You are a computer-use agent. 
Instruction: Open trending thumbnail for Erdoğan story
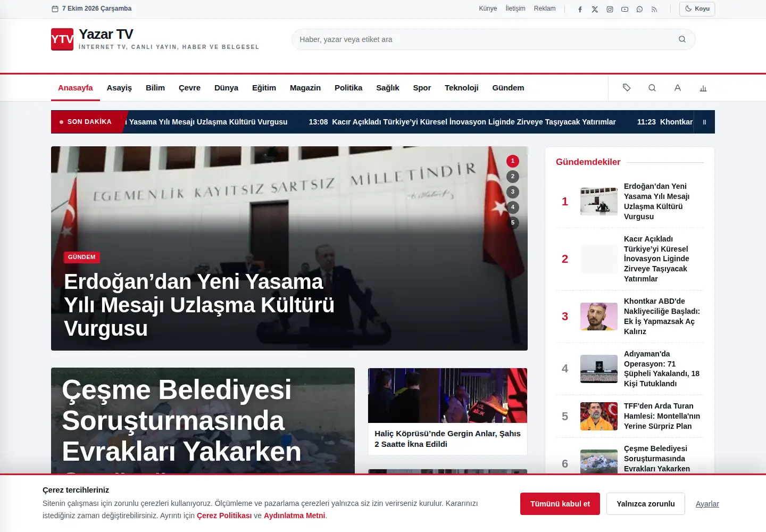[599, 201]
